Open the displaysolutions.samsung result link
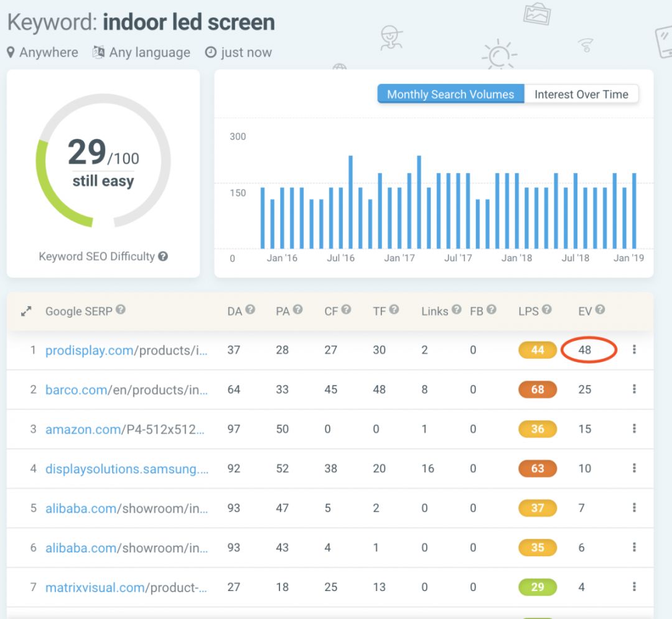672x619 pixels. pyautogui.click(x=127, y=469)
